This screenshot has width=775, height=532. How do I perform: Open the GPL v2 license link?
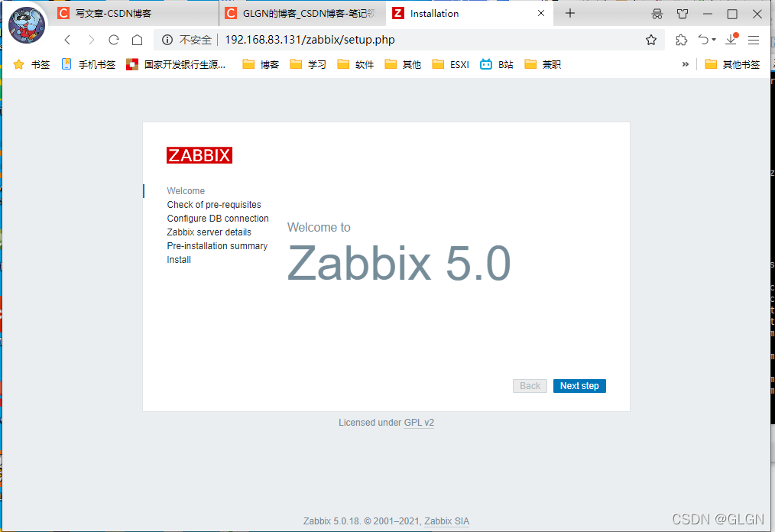coord(419,422)
